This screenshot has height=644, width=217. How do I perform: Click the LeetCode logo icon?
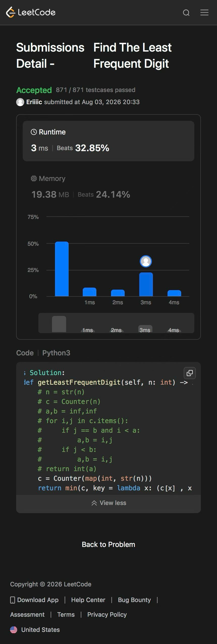pyautogui.click(x=11, y=12)
